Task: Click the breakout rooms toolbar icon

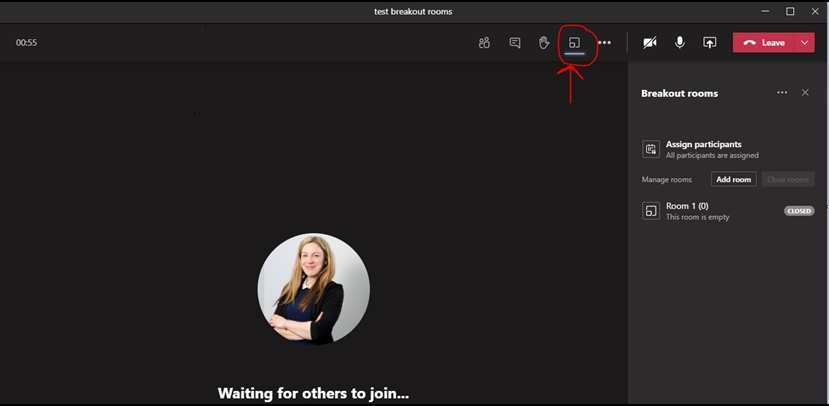Action: (x=574, y=43)
